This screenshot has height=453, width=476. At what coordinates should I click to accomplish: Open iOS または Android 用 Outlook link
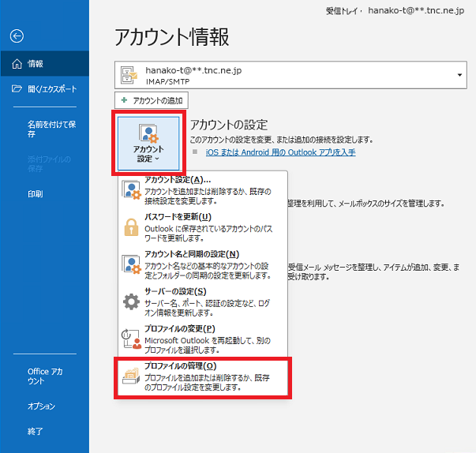(x=279, y=152)
